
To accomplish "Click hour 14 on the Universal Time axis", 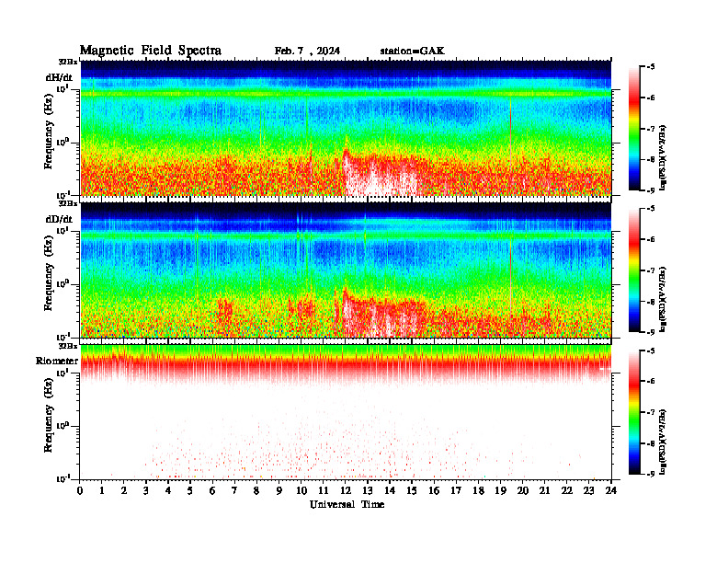I will (390, 490).
